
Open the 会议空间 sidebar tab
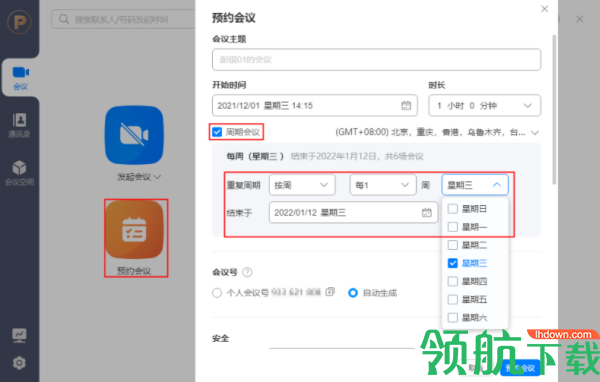20,173
